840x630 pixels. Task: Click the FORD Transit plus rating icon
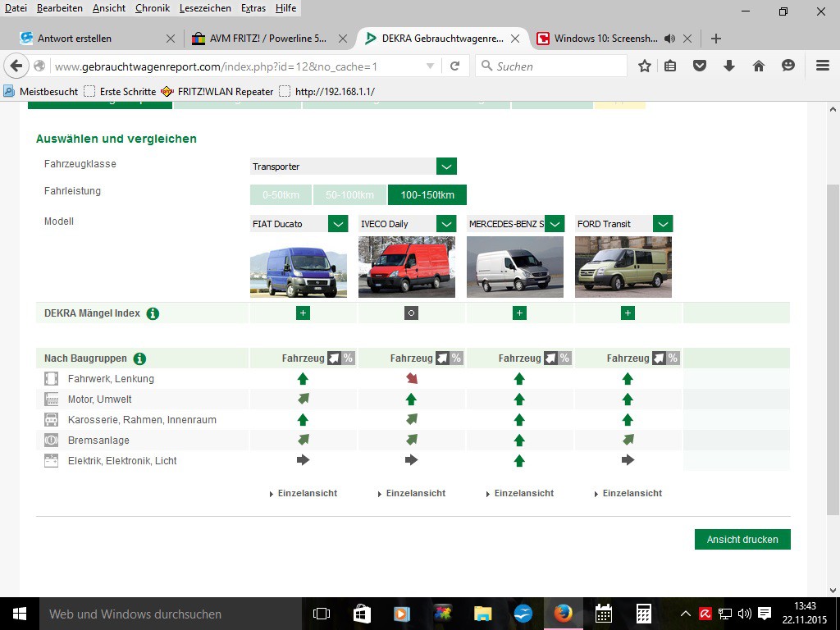[628, 313]
